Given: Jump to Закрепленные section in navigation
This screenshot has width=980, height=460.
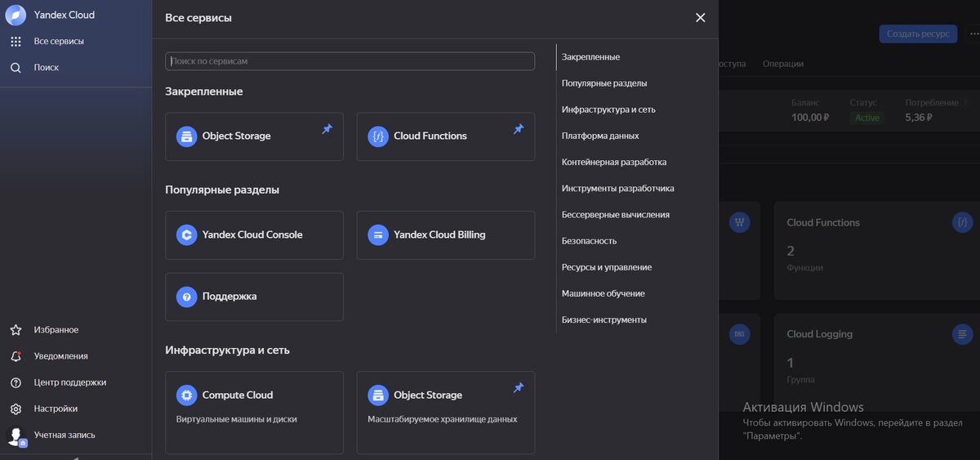Looking at the screenshot, I should pyautogui.click(x=590, y=57).
